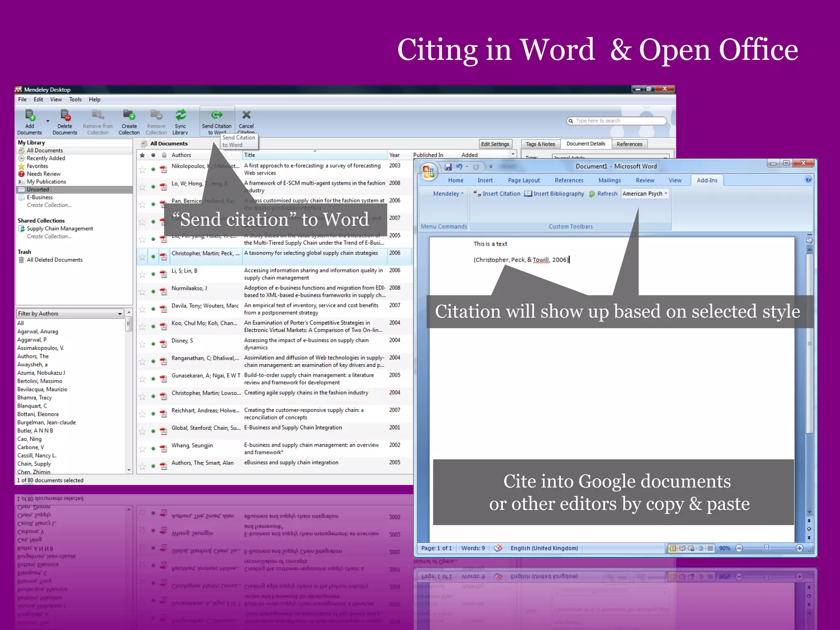Click PDF icon for Nikolopoulos document
Screen dimensions: 840x630
[163, 169]
